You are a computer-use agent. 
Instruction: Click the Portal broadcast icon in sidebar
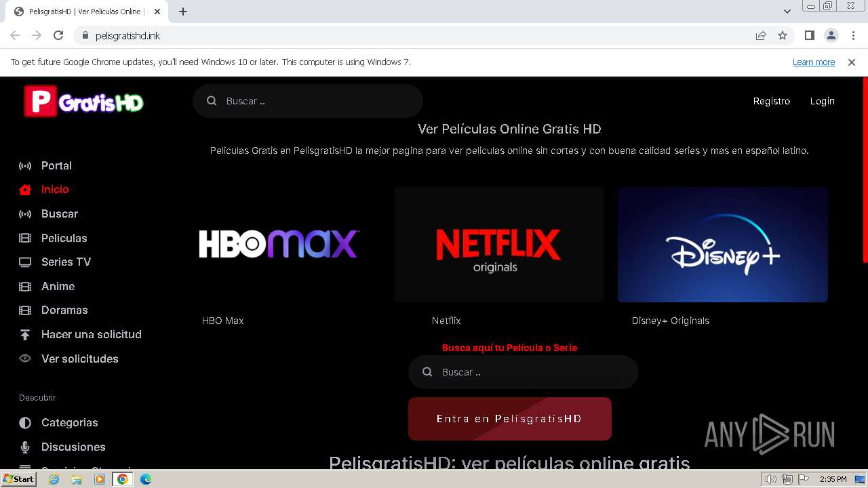click(25, 166)
